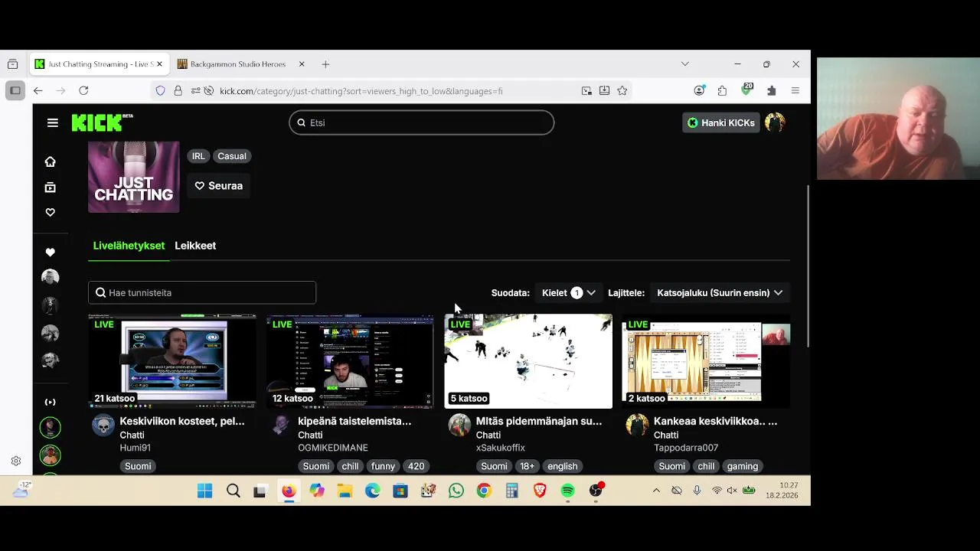Open the outlined heart icon in the sidebar
The height and width of the screenshot is (551, 980).
[50, 212]
